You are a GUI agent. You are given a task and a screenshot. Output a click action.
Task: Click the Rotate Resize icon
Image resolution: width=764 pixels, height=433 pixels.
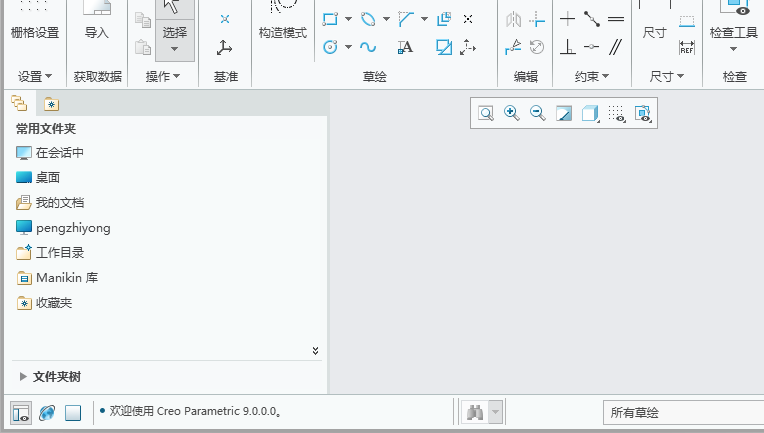(537, 47)
